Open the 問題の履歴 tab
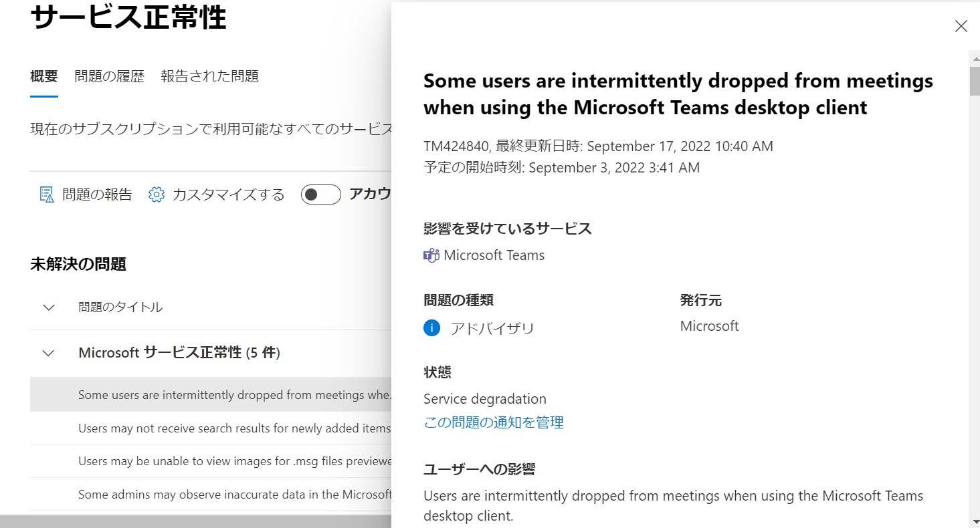The width and height of the screenshot is (980, 528). pos(109,76)
